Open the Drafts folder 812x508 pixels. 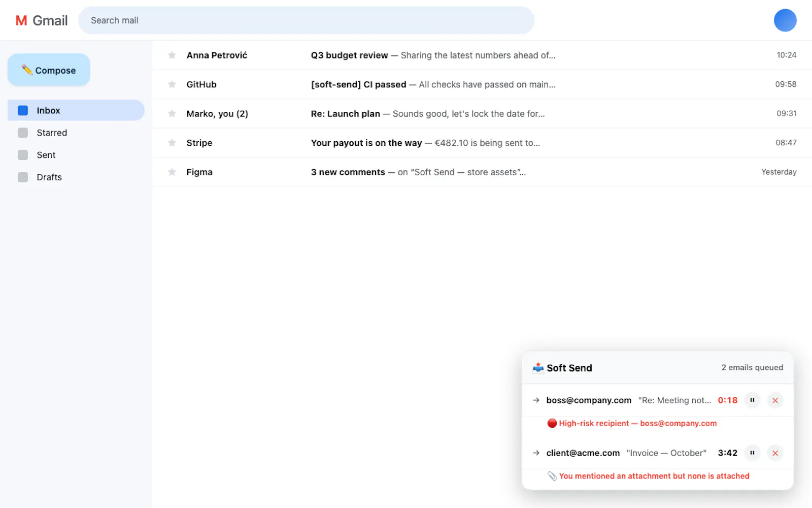point(76,177)
